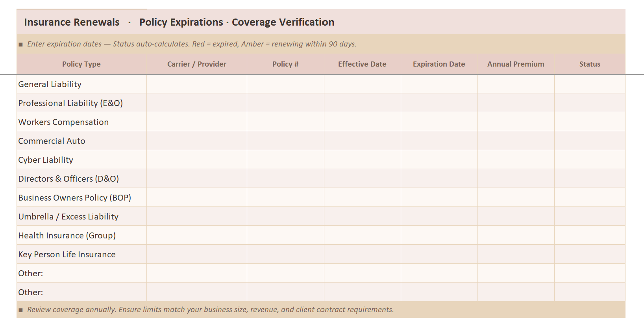The height and width of the screenshot is (331, 644).
Task: Select the 'Commercial Auto' cell
Action: click(x=81, y=141)
